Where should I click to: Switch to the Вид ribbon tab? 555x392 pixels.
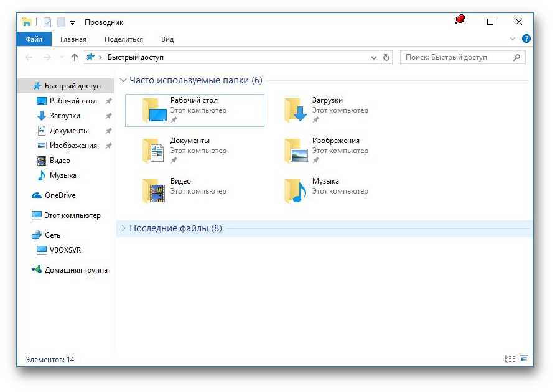pos(167,39)
